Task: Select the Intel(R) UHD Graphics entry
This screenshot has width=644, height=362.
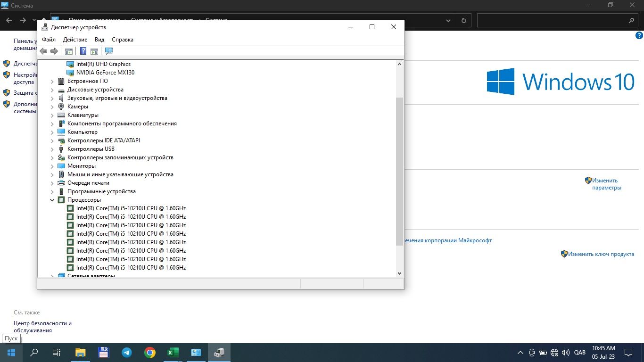Action: [103, 64]
